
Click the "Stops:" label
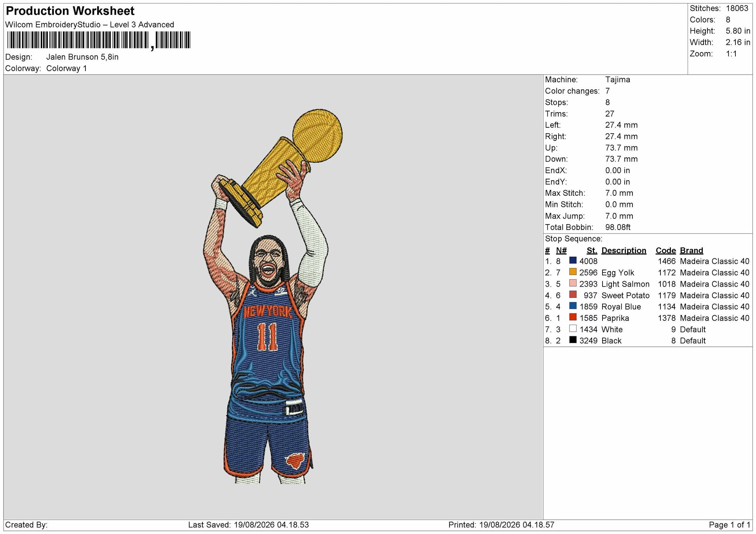click(x=556, y=103)
